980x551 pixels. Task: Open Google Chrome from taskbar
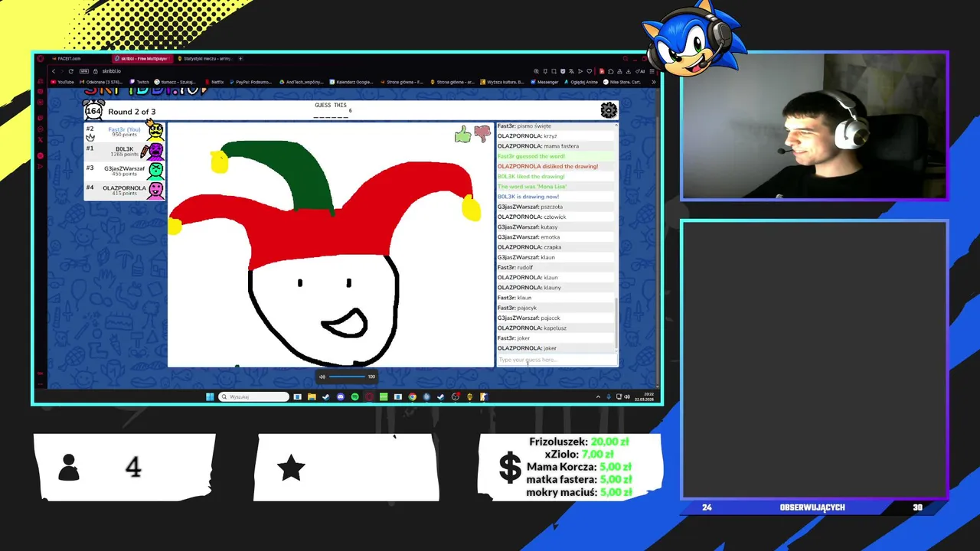pos(412,396)
